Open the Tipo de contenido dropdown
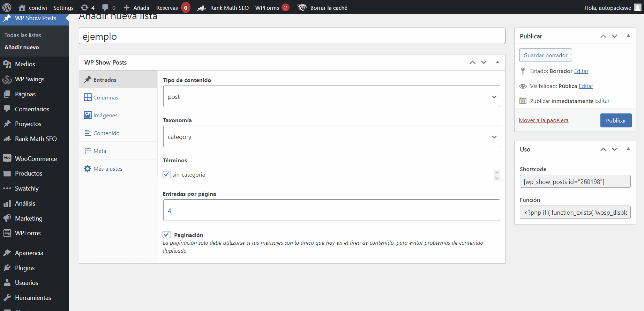Screen dimensions: 644x311 click(331, 97)
